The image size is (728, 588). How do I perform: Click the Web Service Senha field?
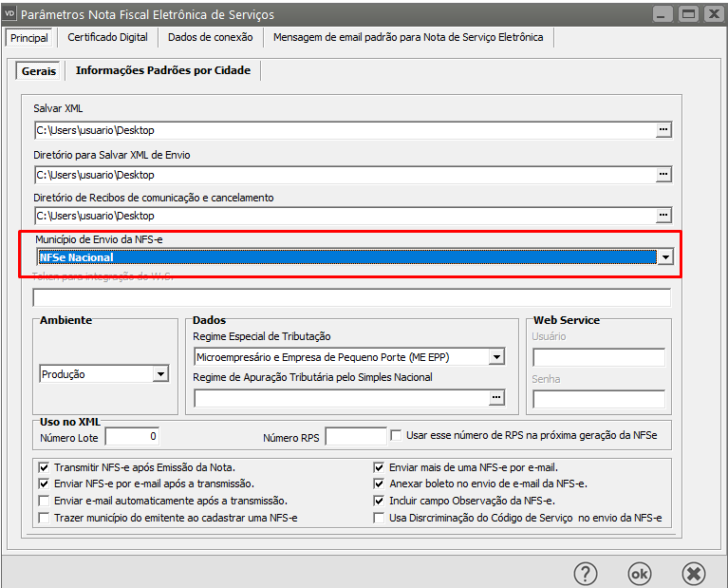pyautogui.click(x=599, y=399)
